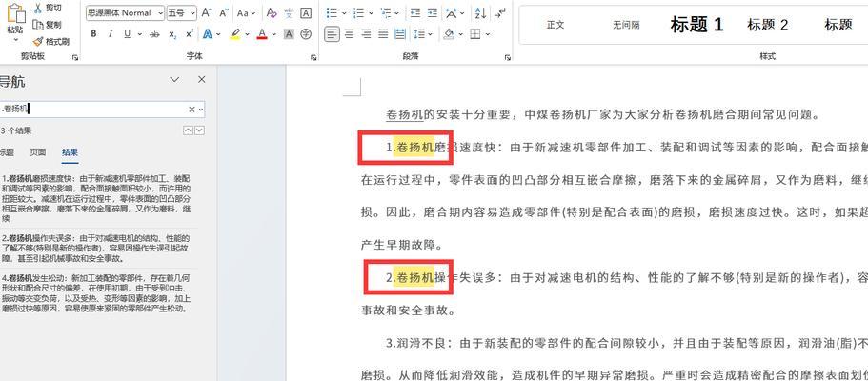Decrease paragraph indent

point(414,12)
